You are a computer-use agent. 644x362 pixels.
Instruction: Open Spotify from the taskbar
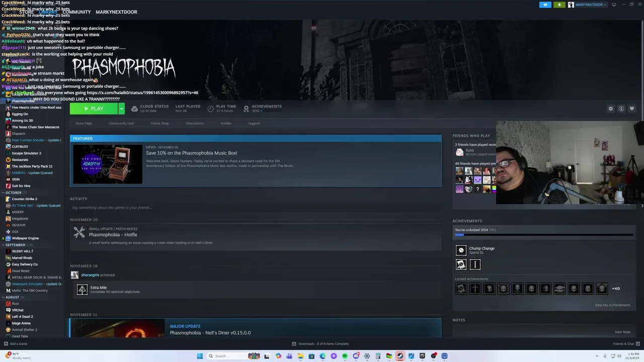pos(345,356)
